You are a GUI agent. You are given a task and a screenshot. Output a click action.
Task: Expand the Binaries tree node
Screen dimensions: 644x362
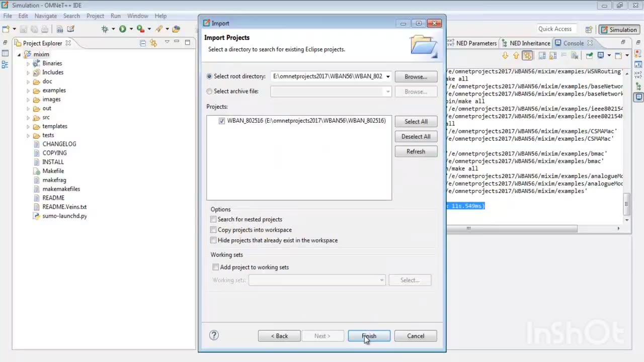(28, 63)
